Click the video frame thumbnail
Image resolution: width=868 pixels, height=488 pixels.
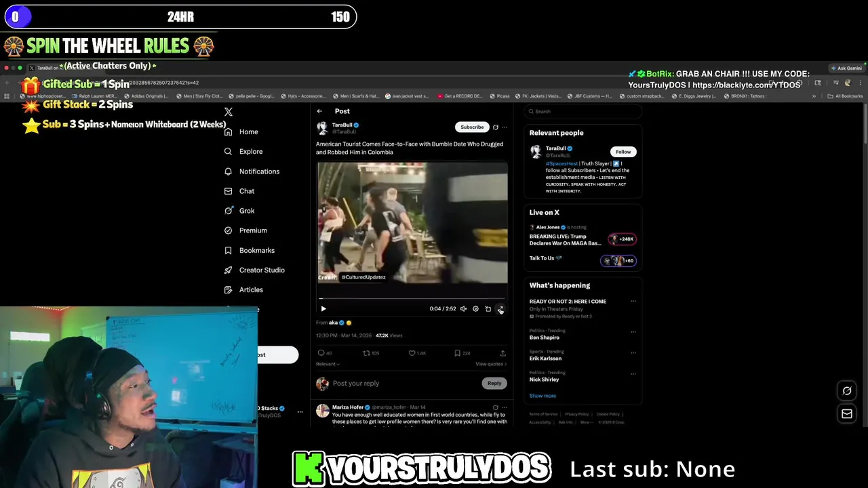(x=412, y=222)
